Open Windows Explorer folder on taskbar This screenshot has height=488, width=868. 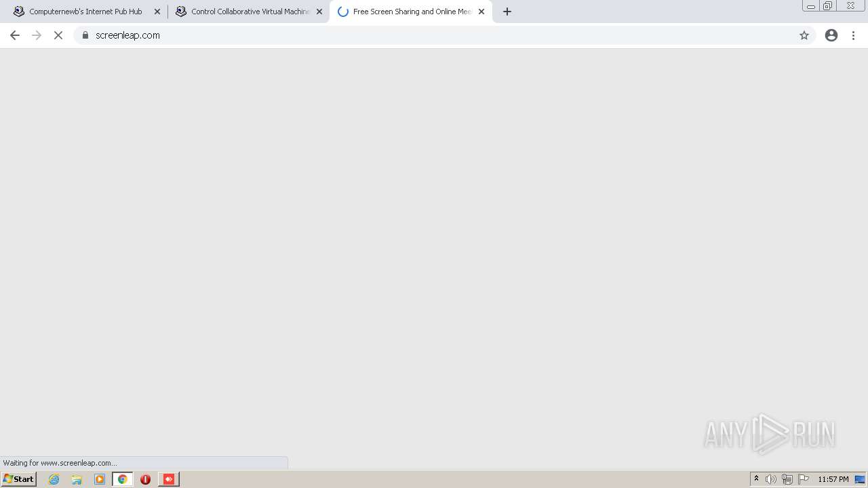point(77,479)
